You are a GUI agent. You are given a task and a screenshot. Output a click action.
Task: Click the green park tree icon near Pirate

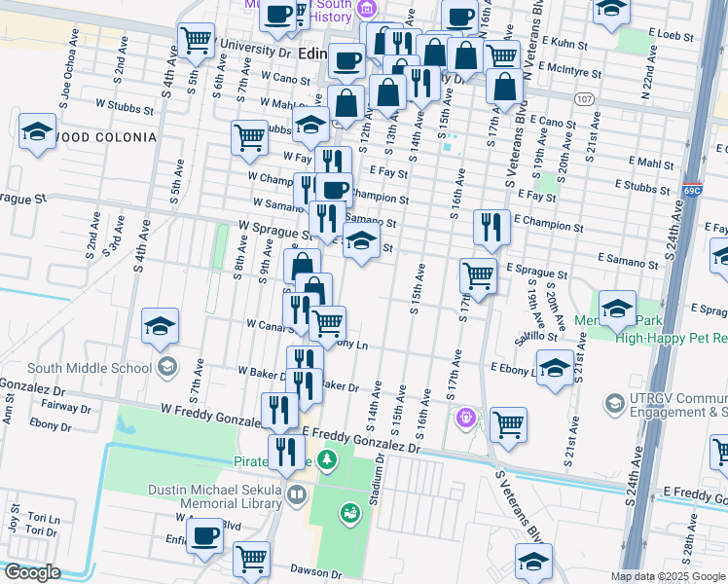pos(328,458)
